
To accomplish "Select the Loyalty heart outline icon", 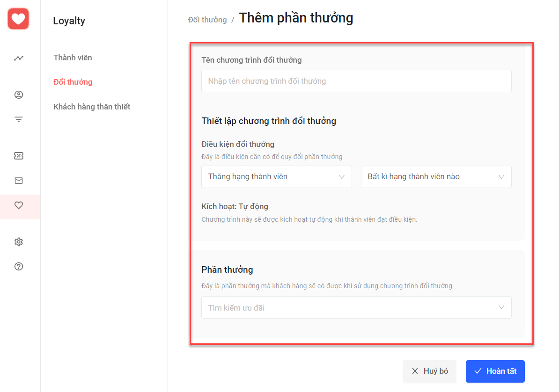I will pos(19,205).
